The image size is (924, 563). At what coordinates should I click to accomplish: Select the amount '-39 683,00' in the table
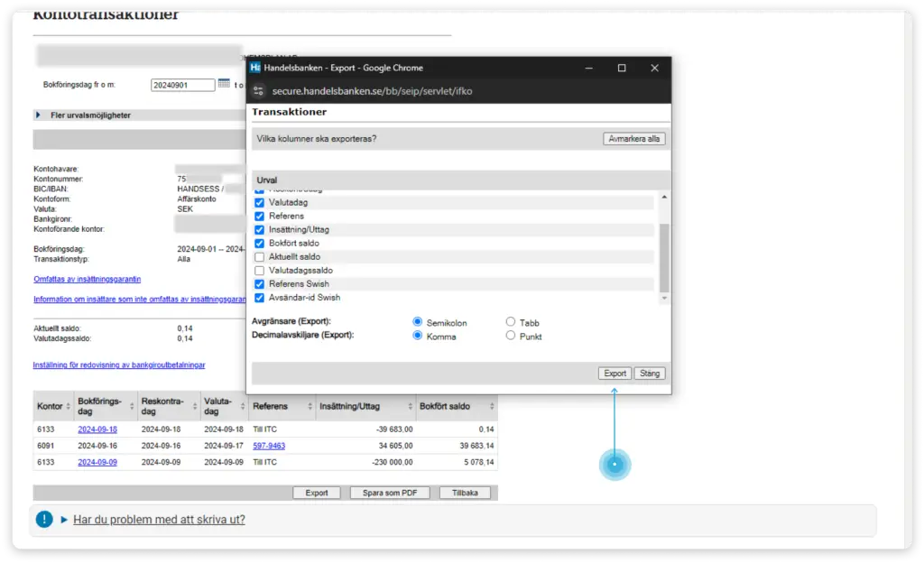[x=394, y=429]
